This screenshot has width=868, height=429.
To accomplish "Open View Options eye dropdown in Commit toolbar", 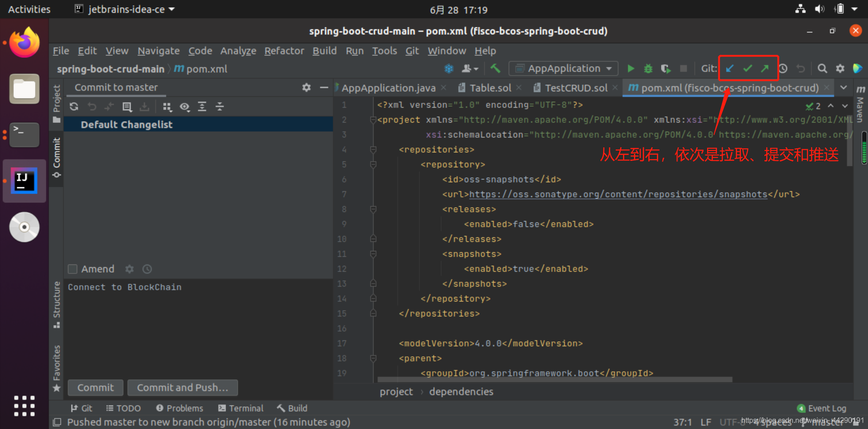I will click(184, 107).
